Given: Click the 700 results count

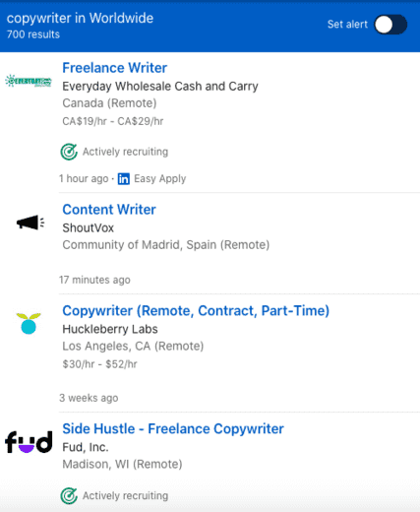Looking at the screenshot, I should (33, 34).
